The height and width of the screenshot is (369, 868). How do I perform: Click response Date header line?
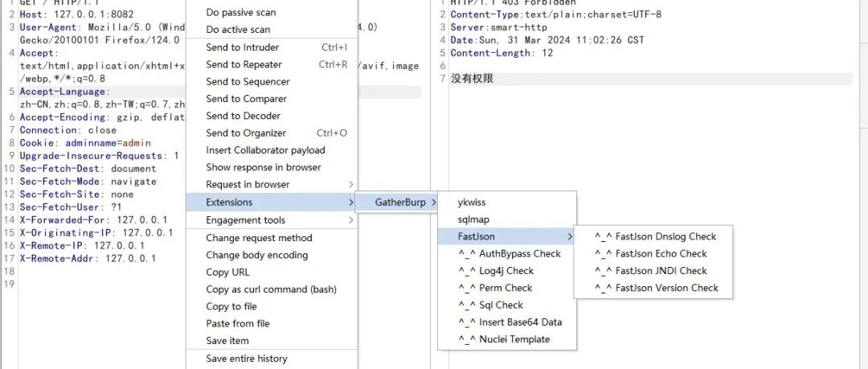(547, 40)
